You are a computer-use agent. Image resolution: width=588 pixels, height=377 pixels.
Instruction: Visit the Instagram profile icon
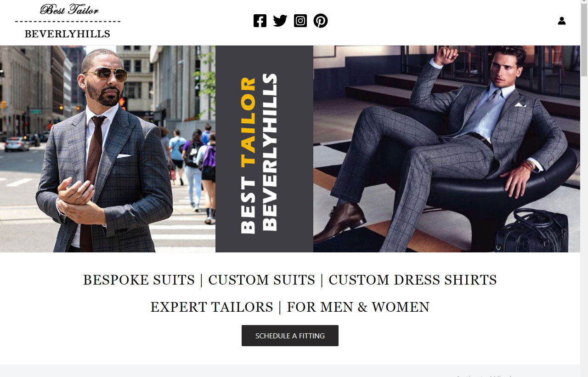[300, 21]
